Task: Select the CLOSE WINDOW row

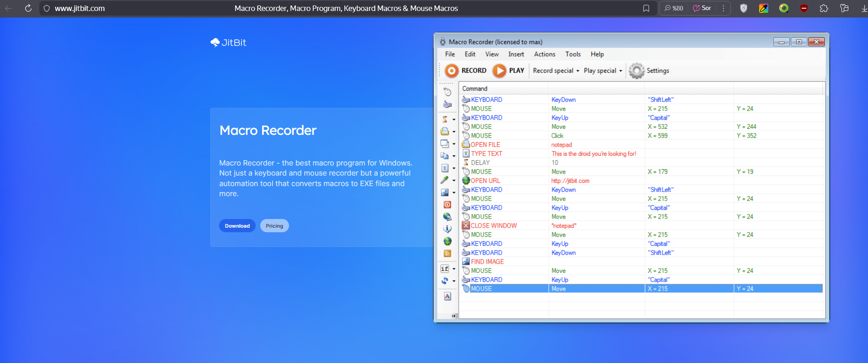Action: tap(641, 226)
